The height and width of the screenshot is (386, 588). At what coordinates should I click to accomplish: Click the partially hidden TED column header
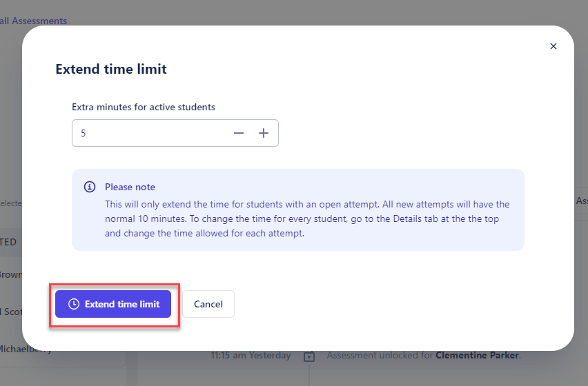8,242
